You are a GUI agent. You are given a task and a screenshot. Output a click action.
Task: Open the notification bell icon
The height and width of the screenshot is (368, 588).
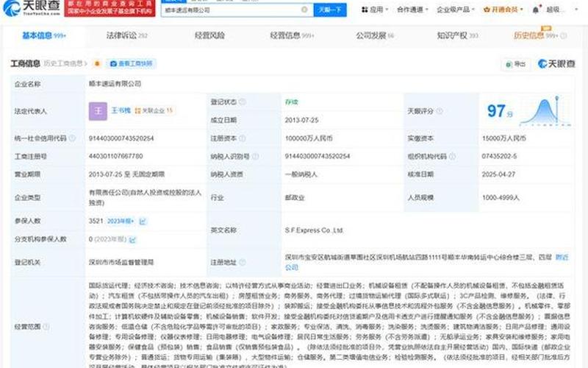click(536, 10)
